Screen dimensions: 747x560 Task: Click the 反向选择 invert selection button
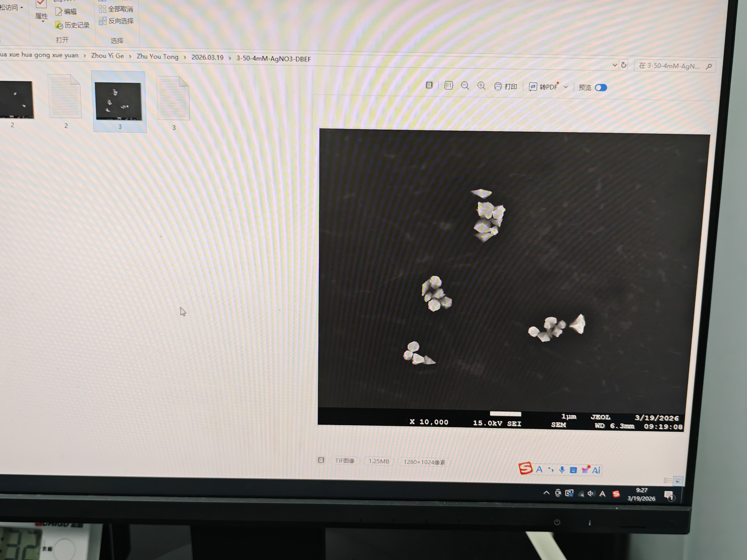[117, 21]
